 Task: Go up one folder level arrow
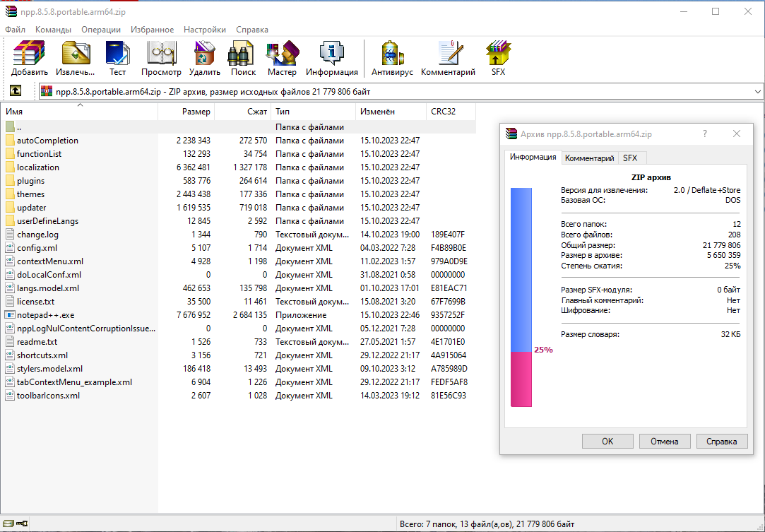click(x=16, y=90)
